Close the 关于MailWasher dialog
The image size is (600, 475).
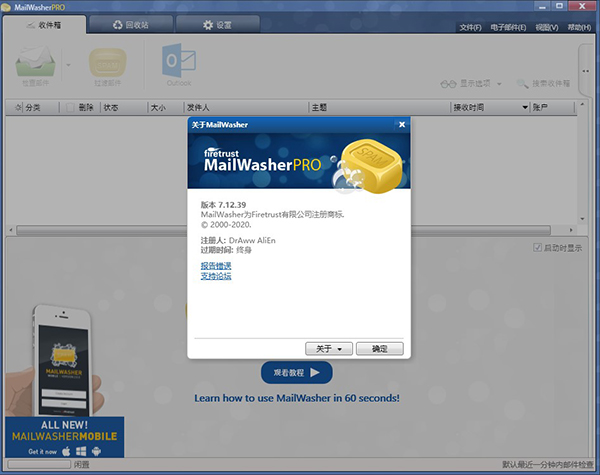[402, 124]
